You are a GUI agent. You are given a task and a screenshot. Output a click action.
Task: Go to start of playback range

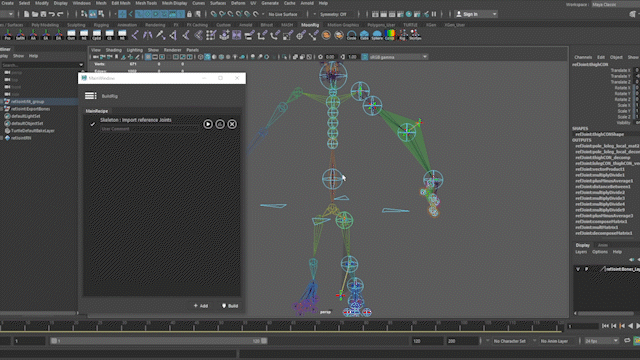pyautogui.click(x=605, y=326)
